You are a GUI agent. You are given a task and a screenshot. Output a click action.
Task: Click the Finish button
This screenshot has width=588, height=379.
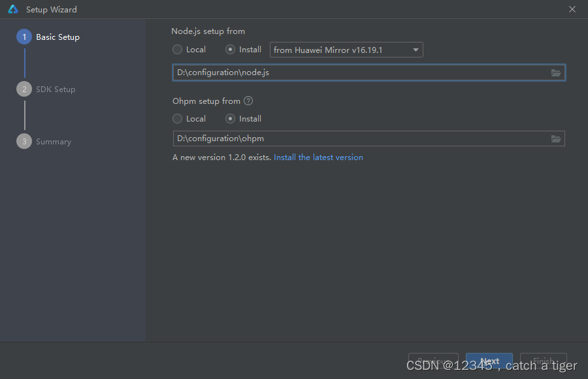(x=544, y=361)
